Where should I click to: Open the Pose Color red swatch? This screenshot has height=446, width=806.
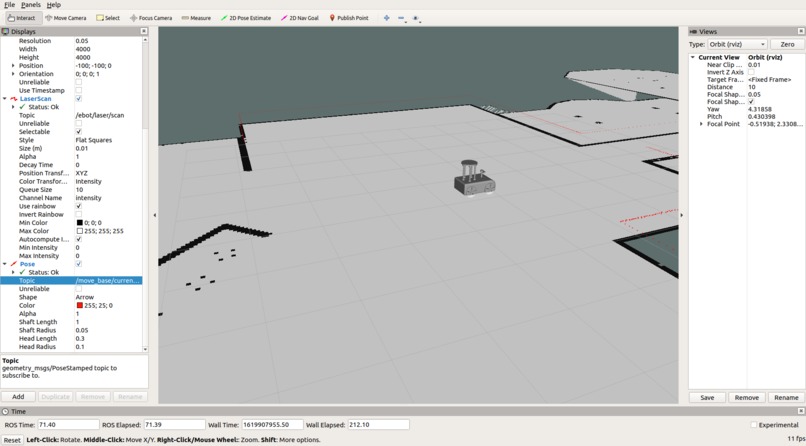pyautogui.click(x=80, y=305)
